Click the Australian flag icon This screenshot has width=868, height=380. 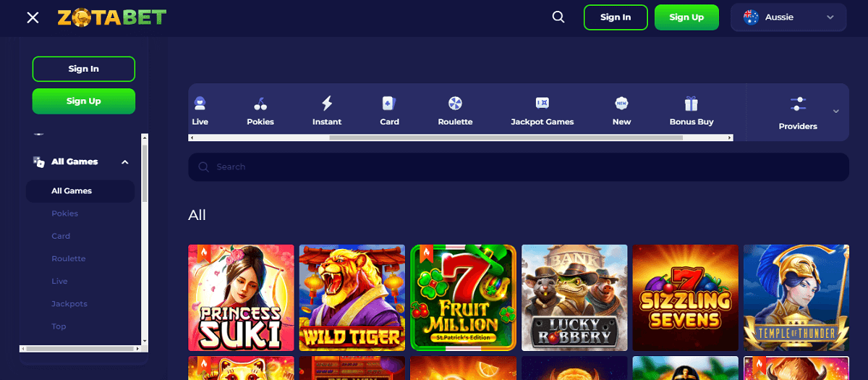tap(751, 17)
